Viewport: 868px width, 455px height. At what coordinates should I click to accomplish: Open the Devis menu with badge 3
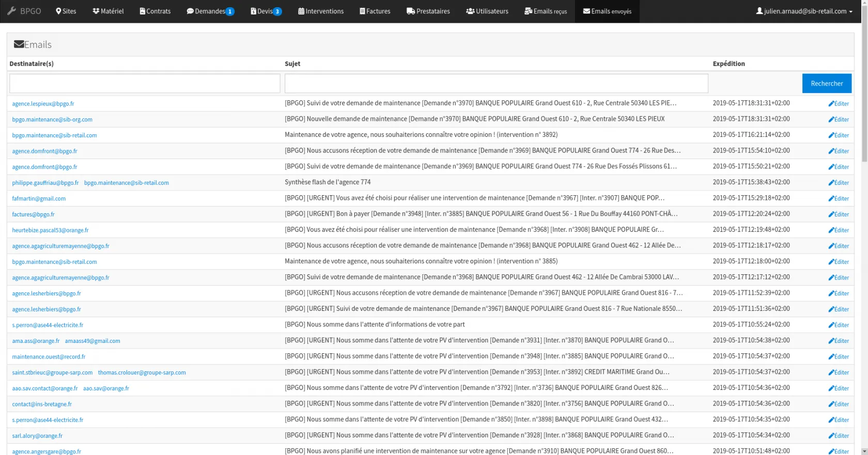click(x=266, y=11)
